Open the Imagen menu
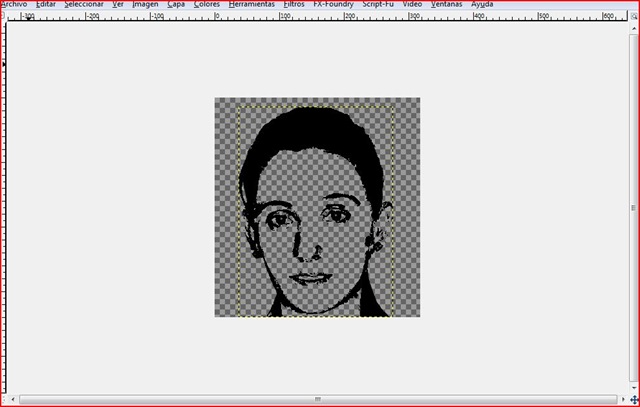Viewport: 640px width, 407px height. pos(145,4)
